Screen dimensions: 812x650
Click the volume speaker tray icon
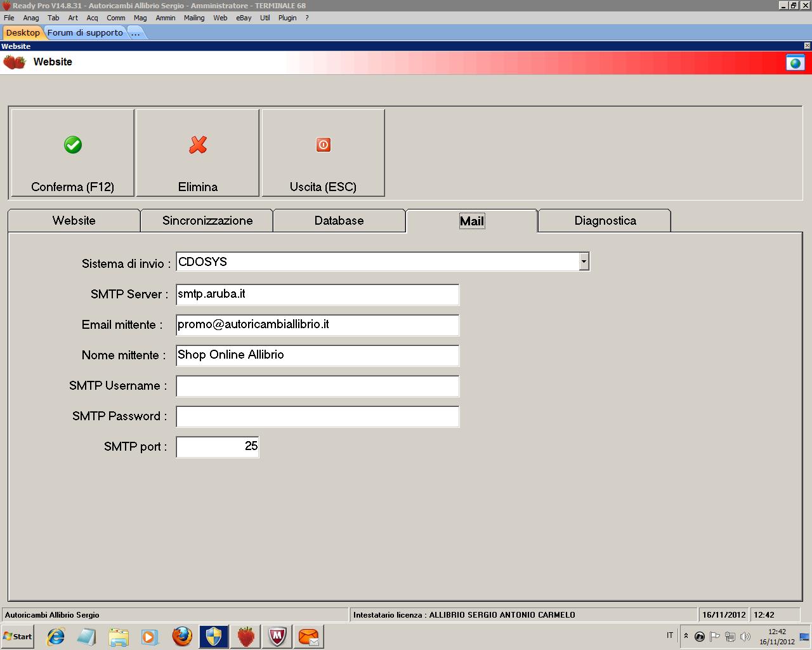[745, 636]
